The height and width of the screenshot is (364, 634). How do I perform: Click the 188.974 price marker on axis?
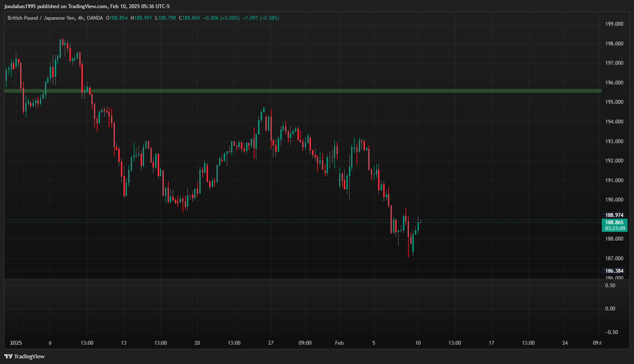(x=614, y=215)
